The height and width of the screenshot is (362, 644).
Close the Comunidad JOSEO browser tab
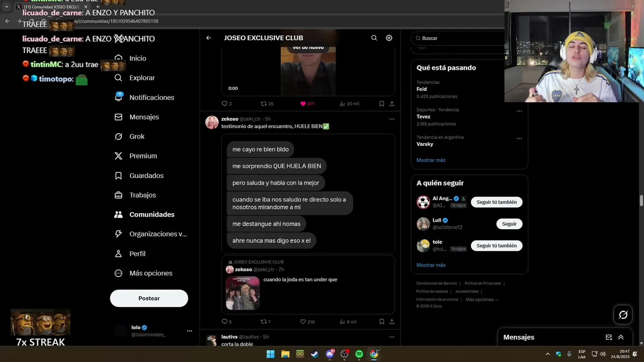click(x=86, y=7)
